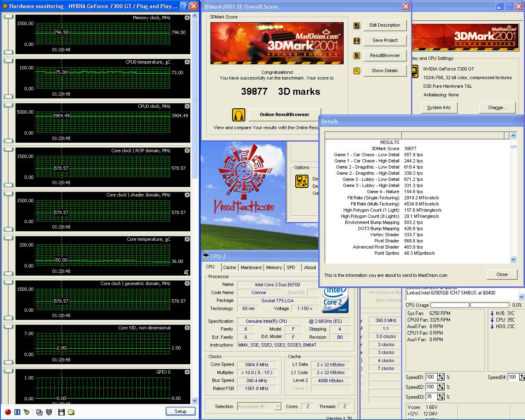Screen dimensions: 525x420
Task: Launch the Online ResultBrowser
Action: [285, 115]
